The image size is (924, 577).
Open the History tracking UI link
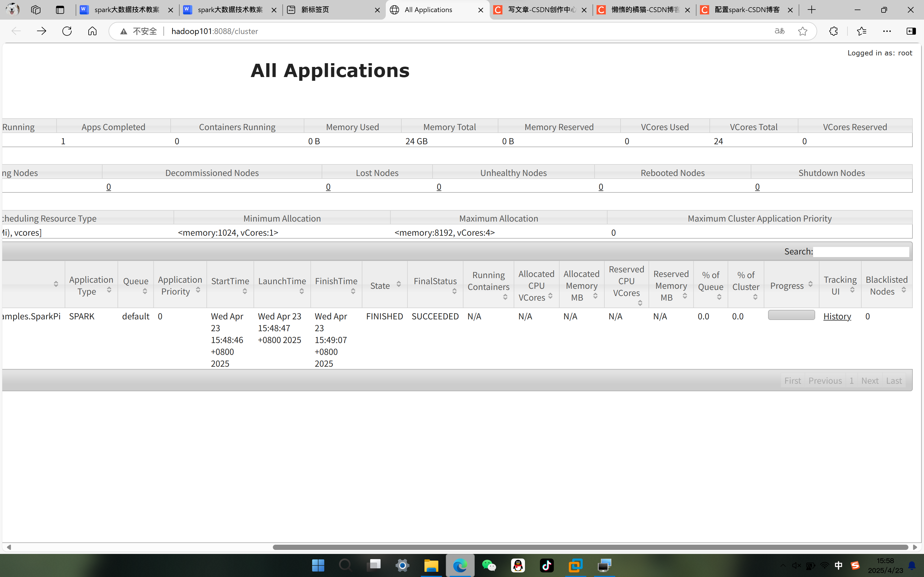[837, 316]
